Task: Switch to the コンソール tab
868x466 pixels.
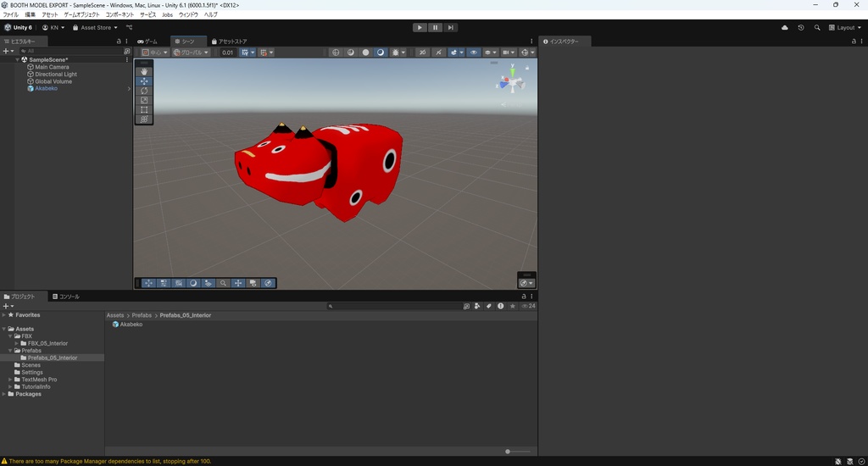Action: click(x=66, y=296)
